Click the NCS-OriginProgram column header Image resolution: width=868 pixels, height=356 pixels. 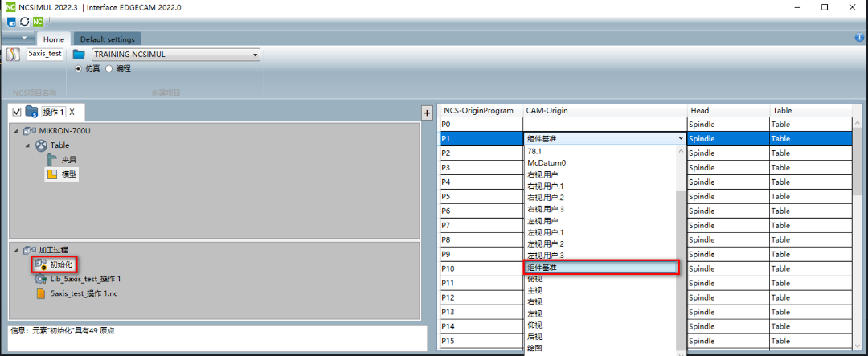tap(481, 111)
